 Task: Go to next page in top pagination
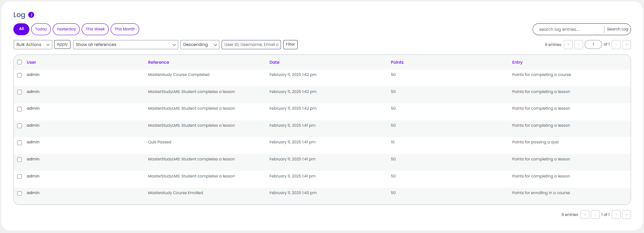616,45
